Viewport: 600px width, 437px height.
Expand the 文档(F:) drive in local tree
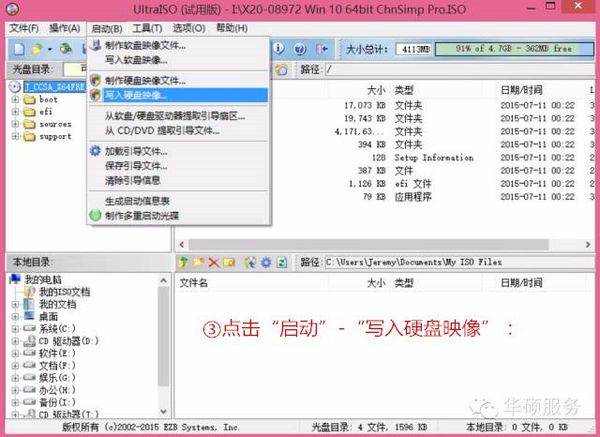pos(16,364)
